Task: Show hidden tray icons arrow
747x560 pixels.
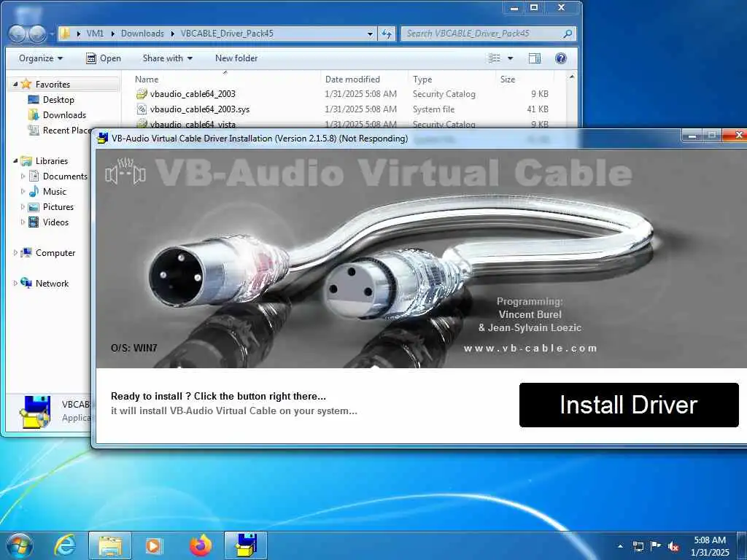Action: (620, 546)
